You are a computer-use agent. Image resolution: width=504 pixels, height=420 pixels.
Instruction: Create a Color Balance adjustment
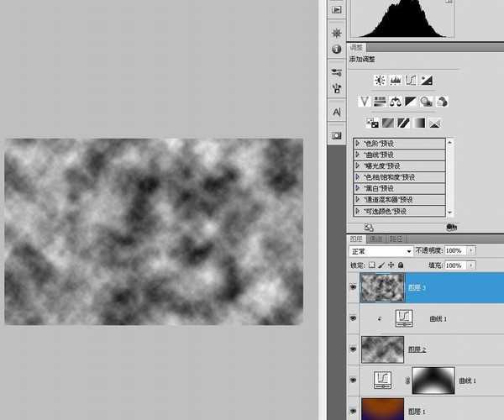[x=396, y=102]
